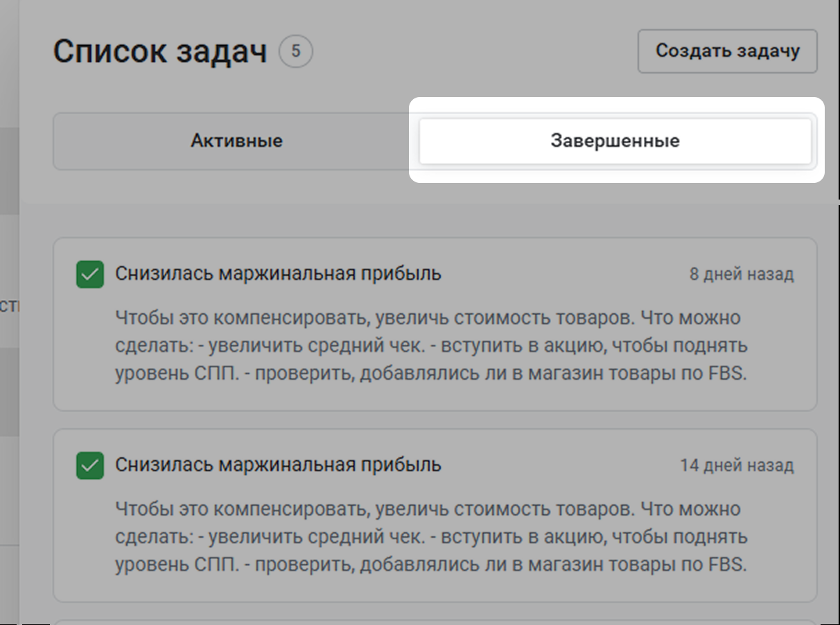840x625 pixels.
Task: Switch to the 'Активные' tab
Action: (x=236, y=141)
